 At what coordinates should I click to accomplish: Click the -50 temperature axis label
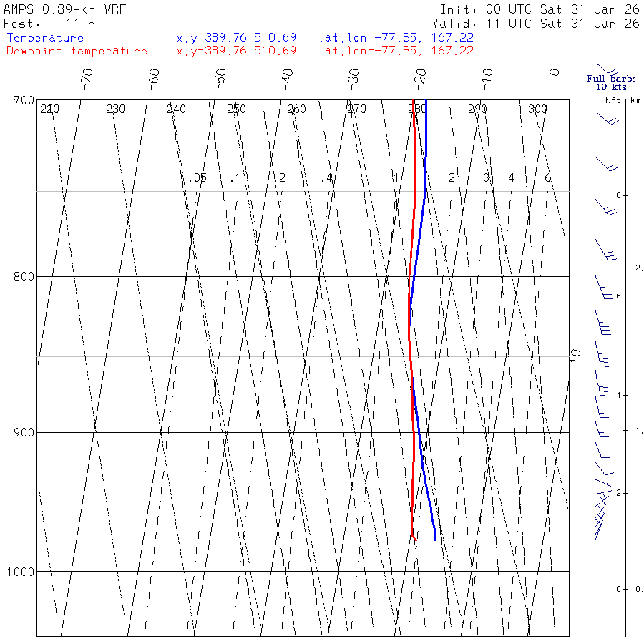pyautogui.click(x=220, y=79)
